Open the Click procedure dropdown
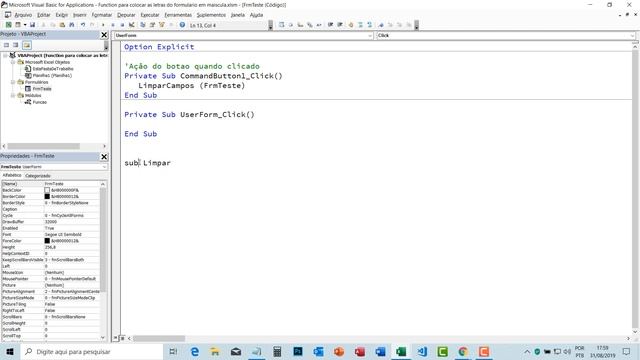 coord(632,36)
